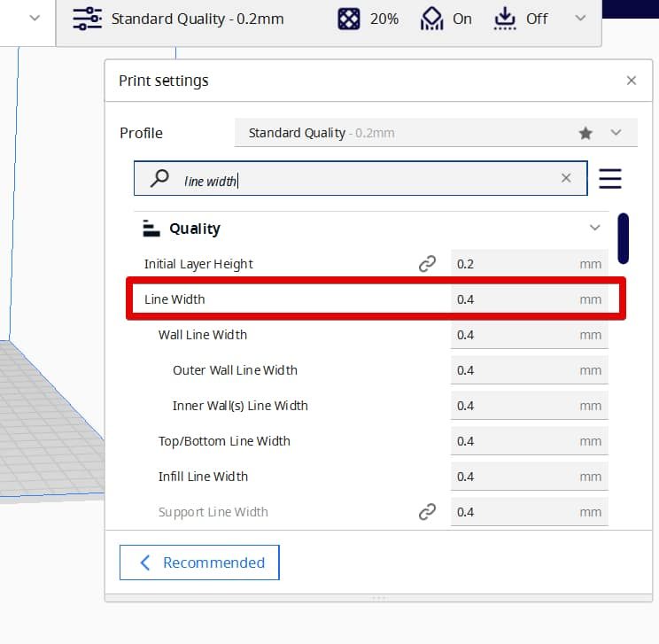Expand the Profile dropdown arrow
This screenshot has width=659, height=644.
616,133
